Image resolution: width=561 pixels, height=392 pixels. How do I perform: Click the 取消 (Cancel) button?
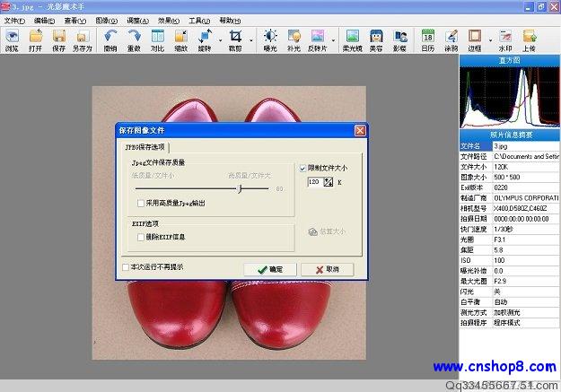[328, 269]
